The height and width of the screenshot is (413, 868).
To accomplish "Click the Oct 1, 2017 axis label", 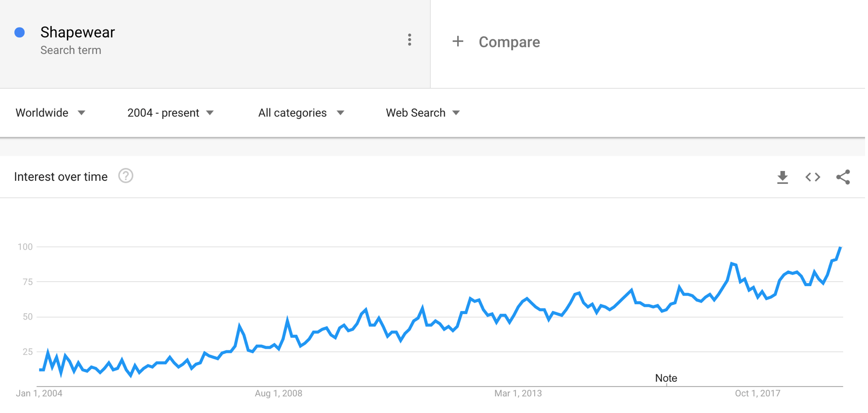I will click(757, 394).
